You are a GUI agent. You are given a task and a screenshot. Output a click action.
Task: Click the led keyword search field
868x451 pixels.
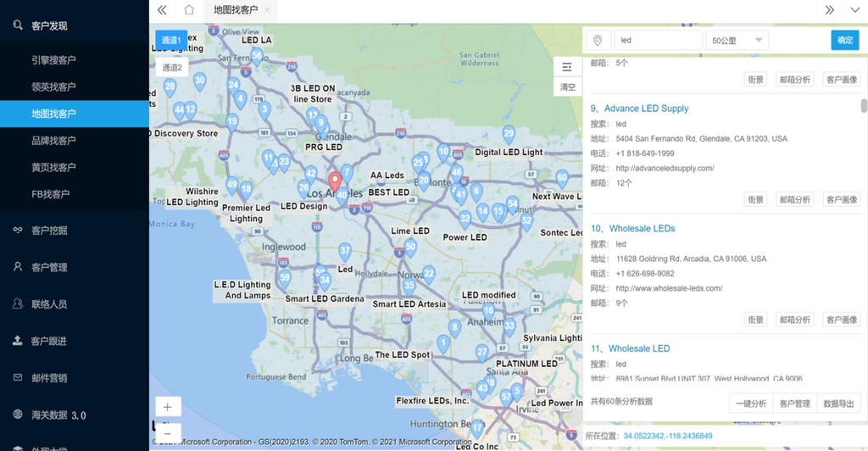click(657, 41)
